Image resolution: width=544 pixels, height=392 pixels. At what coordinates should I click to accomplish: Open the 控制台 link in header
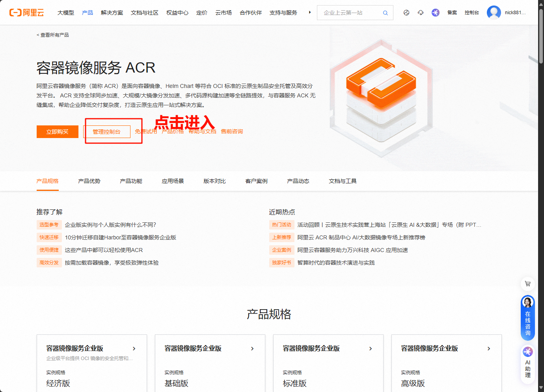(x=472, y=13)
